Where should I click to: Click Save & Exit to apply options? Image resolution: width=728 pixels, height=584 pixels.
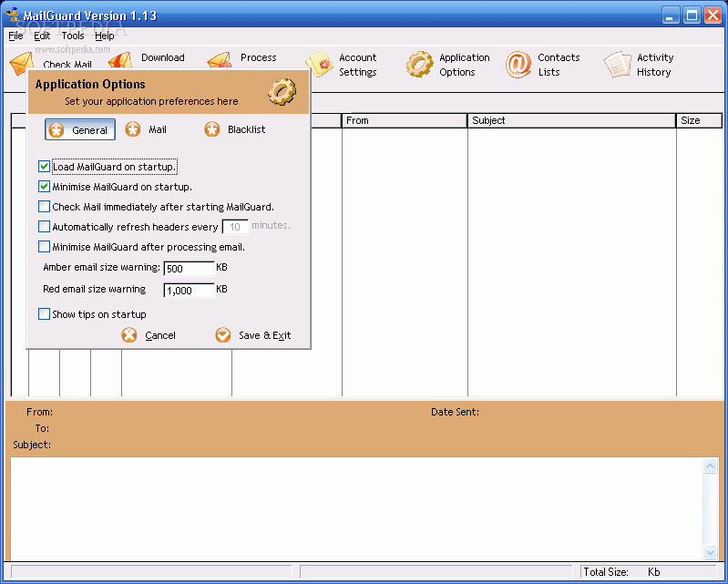264,335
